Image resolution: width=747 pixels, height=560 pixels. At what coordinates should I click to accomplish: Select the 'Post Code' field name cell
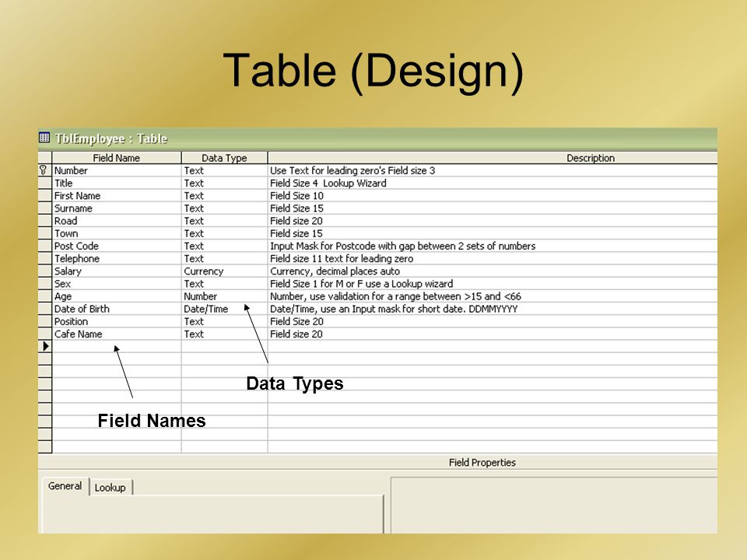(117, 246)
